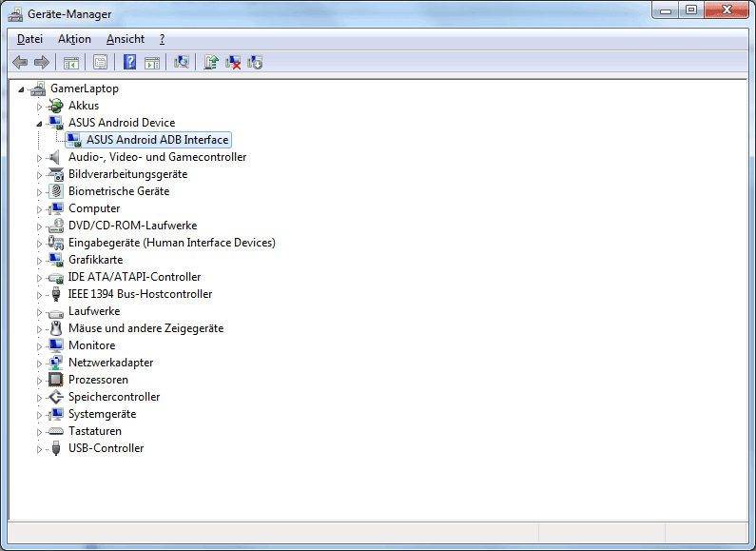This screenshot has height=551, width=756.
Task: Click the Geräte-Manager title bar icon
Action: [x=15, y=14]
